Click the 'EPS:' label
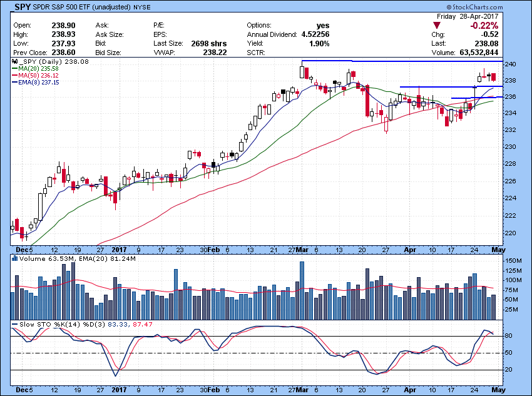This screenshot has height=396, width=532. click(x=160, y=34)
